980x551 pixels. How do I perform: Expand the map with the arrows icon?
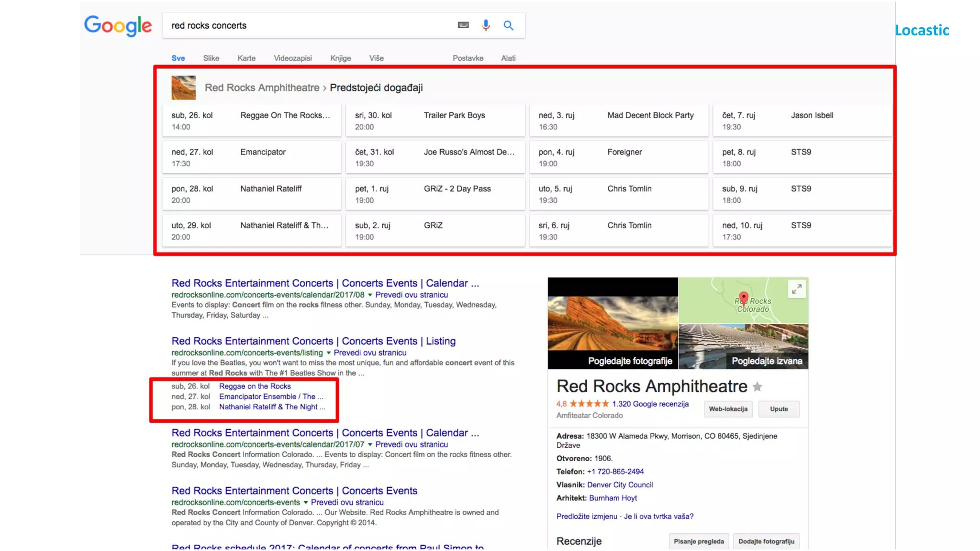click(797, 289)
